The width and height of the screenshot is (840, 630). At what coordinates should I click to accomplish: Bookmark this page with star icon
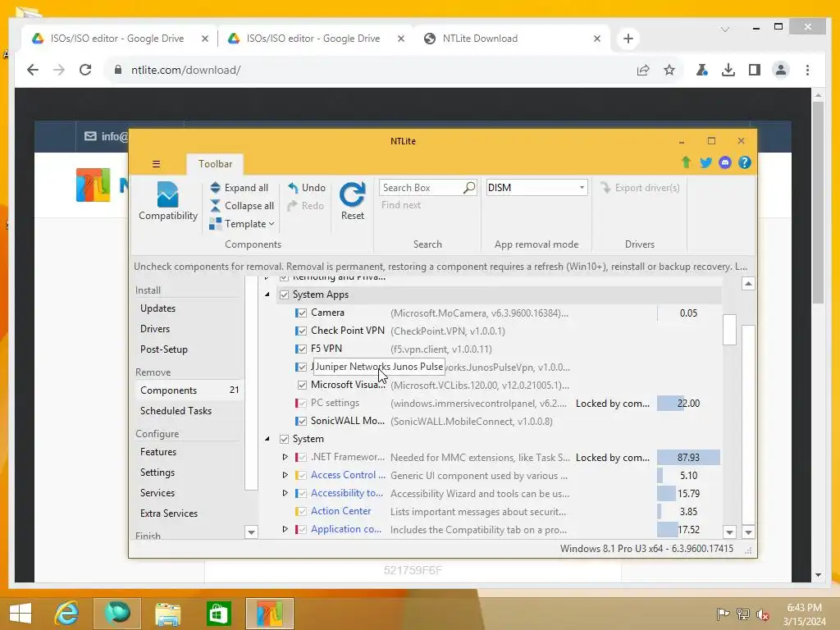(x=669, y=70)
